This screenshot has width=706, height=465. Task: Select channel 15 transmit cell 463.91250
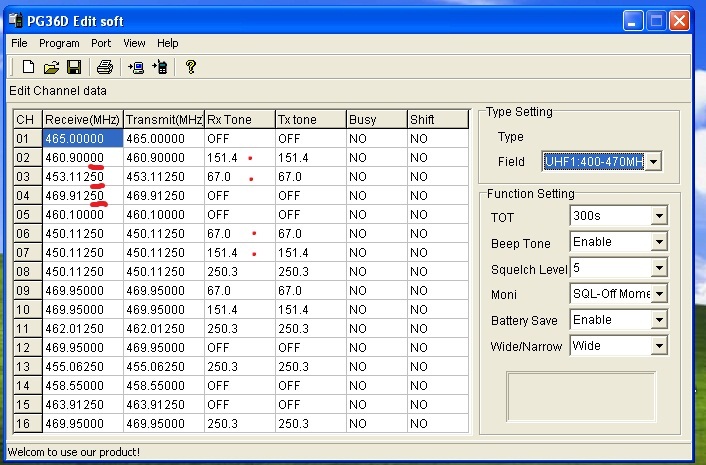pyautogui.click(x=164, y=405)
